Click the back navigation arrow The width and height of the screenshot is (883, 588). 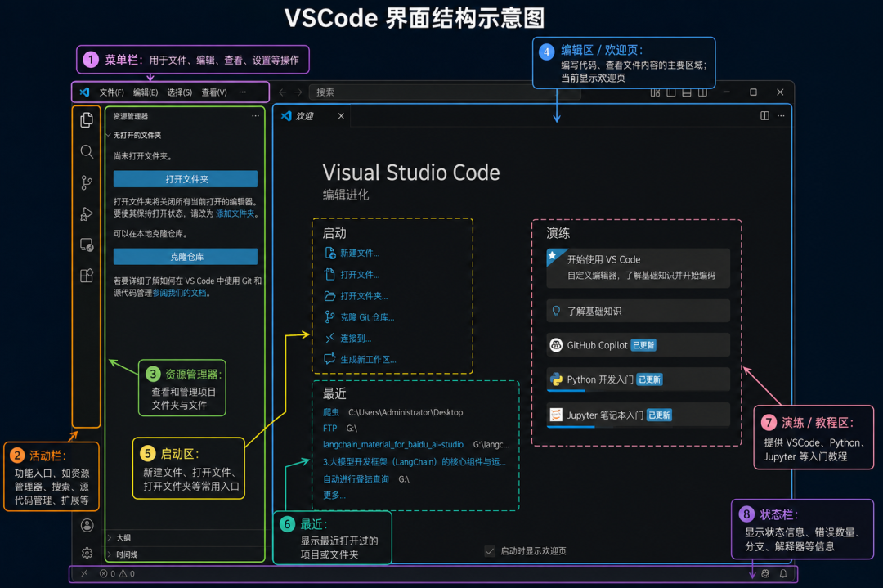pos(283,92)
